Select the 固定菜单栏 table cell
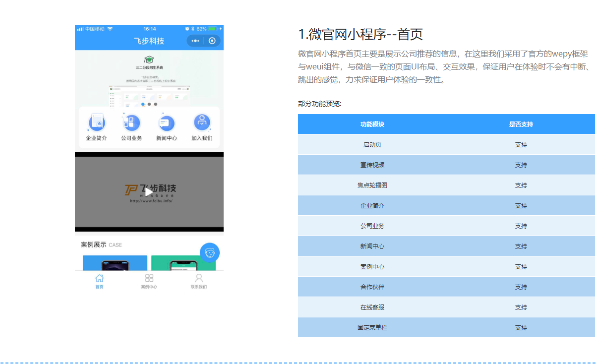The height and width of the screenshot is (364, 596). 372,328
